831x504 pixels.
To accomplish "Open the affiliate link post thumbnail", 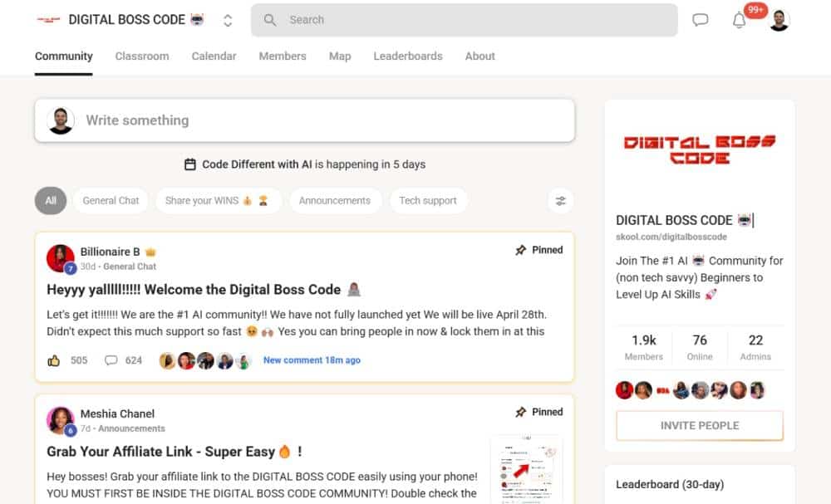I will (x=527, y=469).
